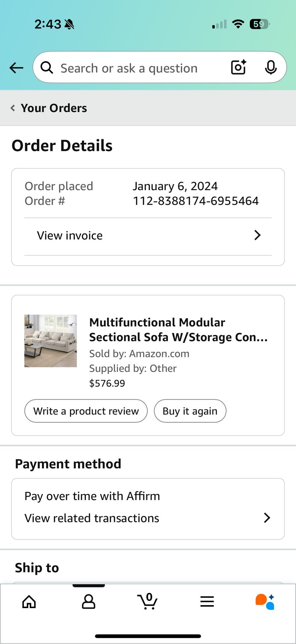Tap the back arrow beside search bar
Viewport: 296px width, 644px height.
(16, 68)
